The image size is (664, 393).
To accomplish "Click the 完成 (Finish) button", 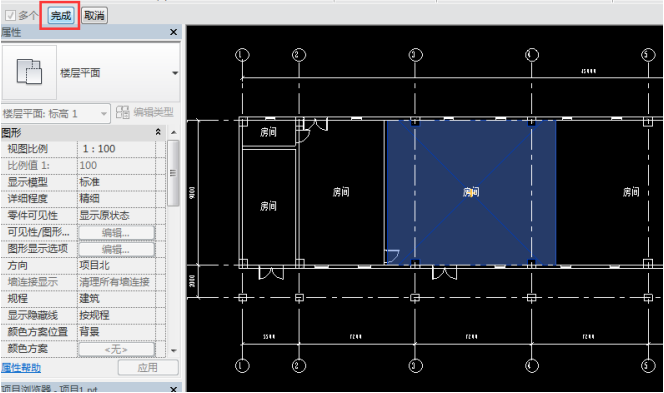I will pos(61,16).
